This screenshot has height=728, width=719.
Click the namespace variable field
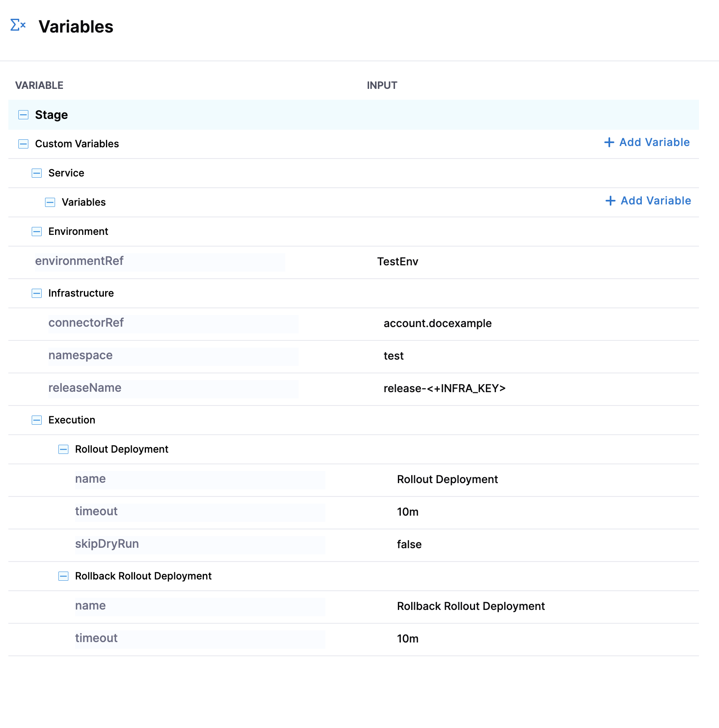click(x=173, y=356)
